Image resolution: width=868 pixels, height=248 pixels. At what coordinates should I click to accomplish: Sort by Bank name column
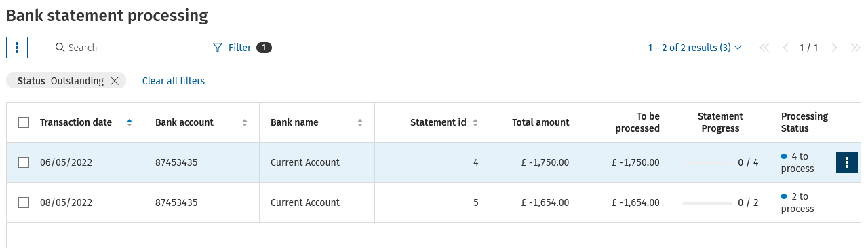pyautogui.click(x=360, y=122)
